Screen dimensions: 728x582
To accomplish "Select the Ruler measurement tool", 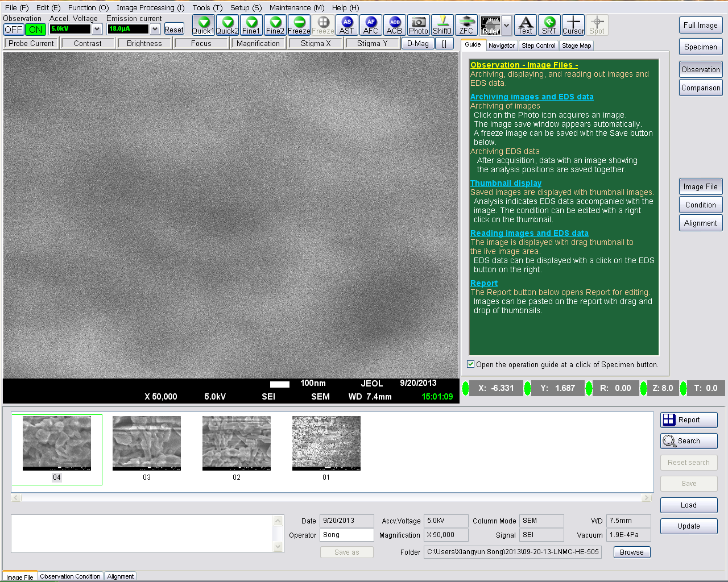I will [490, 25].
